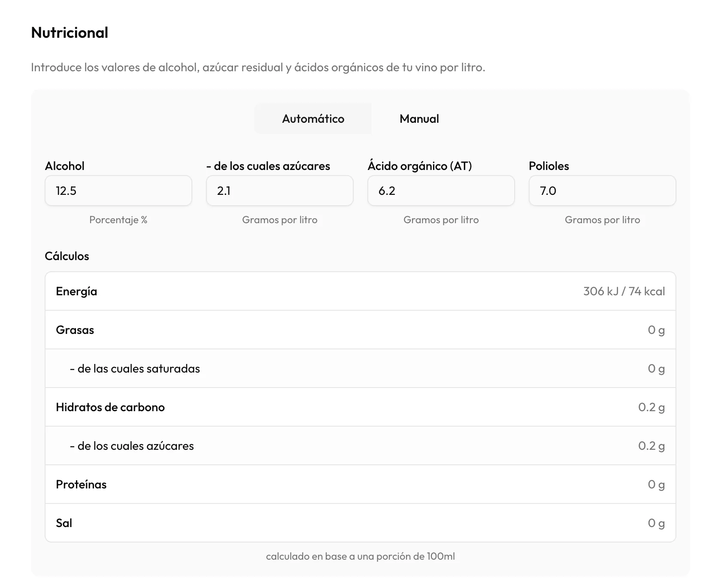
Task: Click 'calculado en base a una porción de 100ml' note
Action: pyautogui.click(x=360, y=556)
